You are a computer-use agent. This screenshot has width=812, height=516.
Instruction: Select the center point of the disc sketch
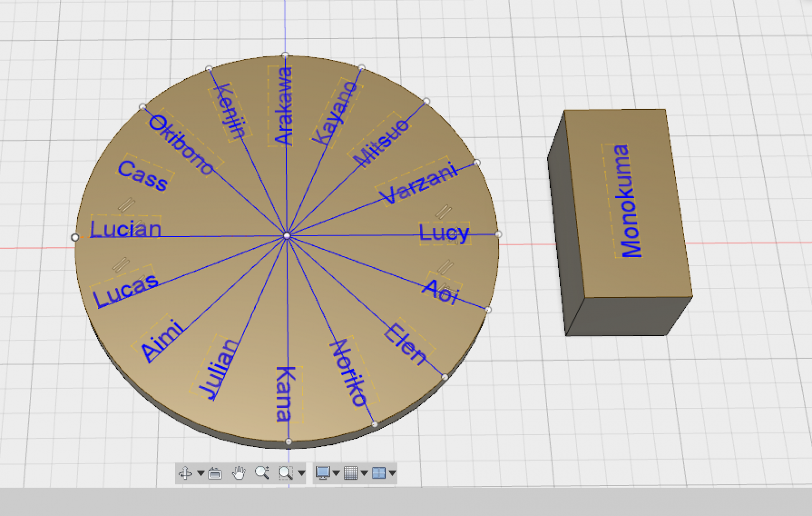(x=287, y=236)
